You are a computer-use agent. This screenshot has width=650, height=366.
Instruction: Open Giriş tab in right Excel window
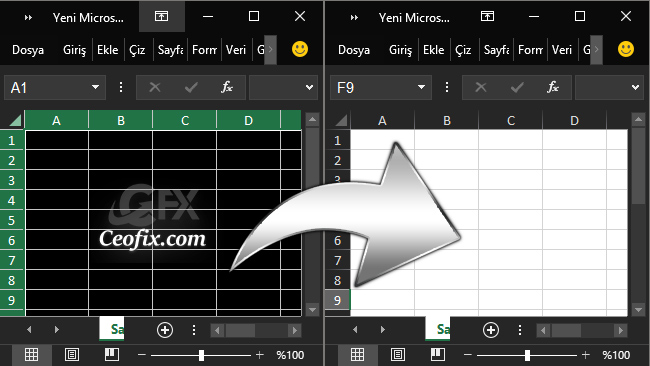click(400, 50)
